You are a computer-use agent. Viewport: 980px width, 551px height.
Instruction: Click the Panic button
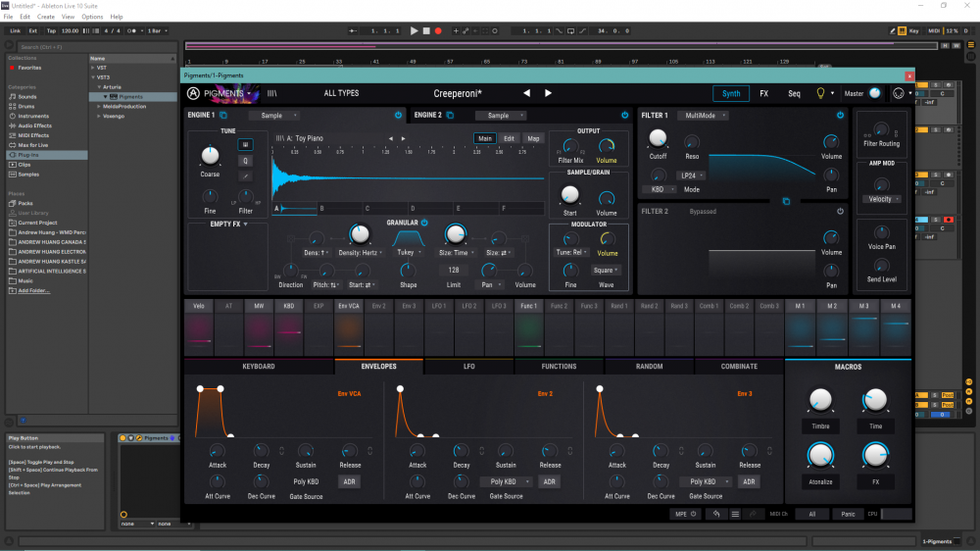(x=848, y=514)
